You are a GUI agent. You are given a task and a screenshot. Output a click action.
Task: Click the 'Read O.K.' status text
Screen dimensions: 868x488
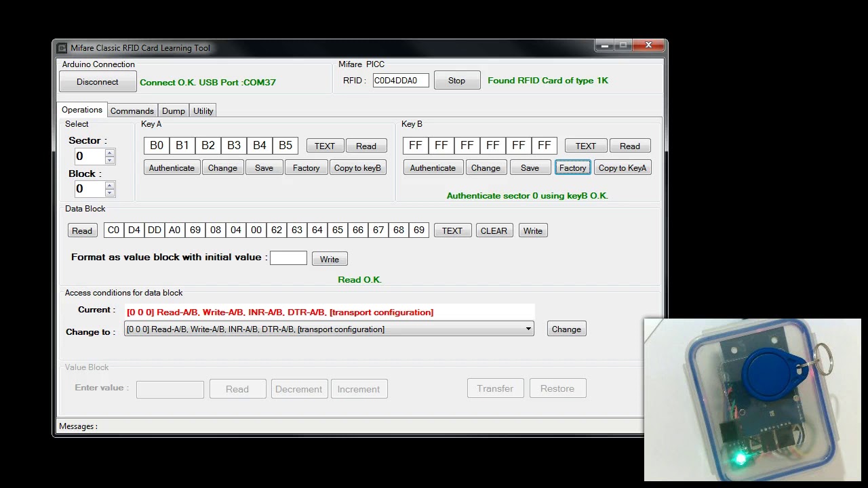[x=360, y=280]
